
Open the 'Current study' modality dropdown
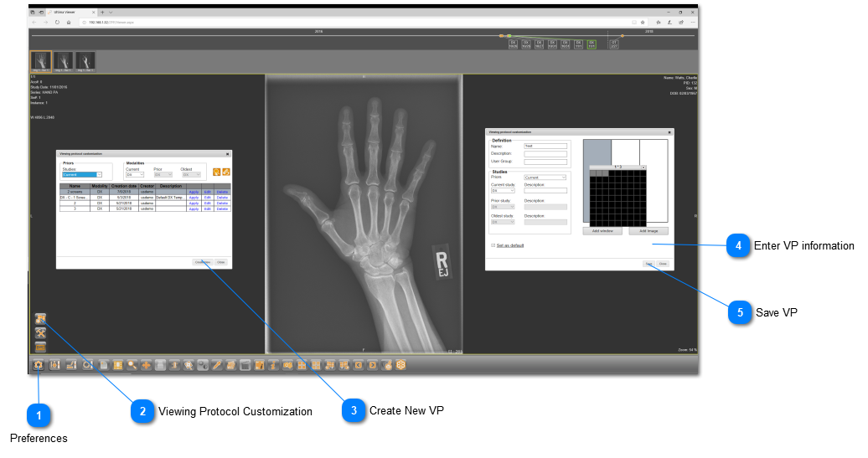503,191
